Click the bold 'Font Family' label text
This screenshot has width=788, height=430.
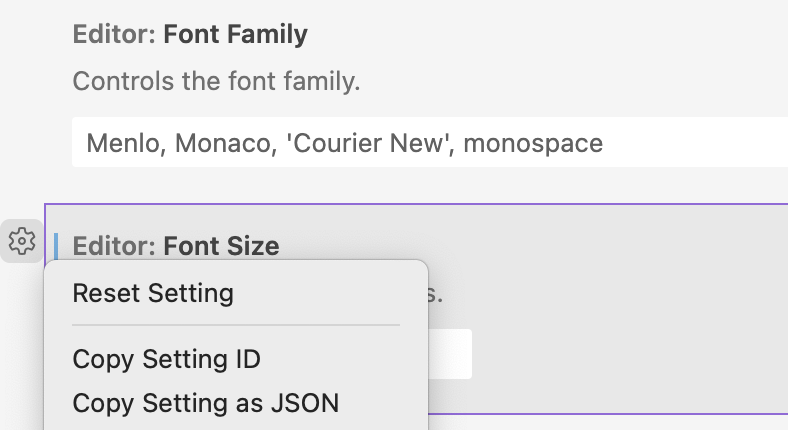235,35
